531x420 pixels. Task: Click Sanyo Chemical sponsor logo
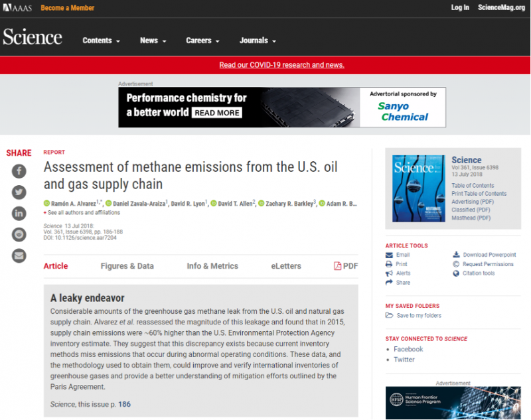coord(403,111)
